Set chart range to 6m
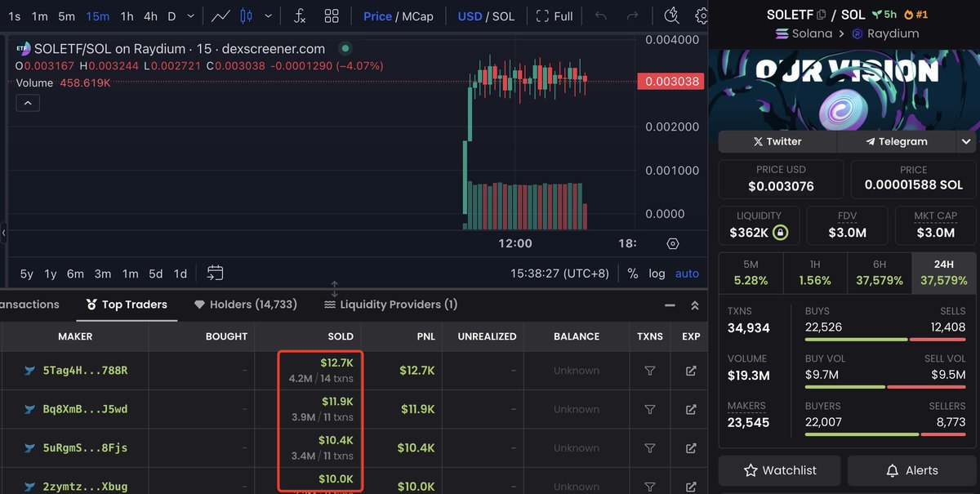This screenshot has height=494, width=980. click(x=75, y=274)
